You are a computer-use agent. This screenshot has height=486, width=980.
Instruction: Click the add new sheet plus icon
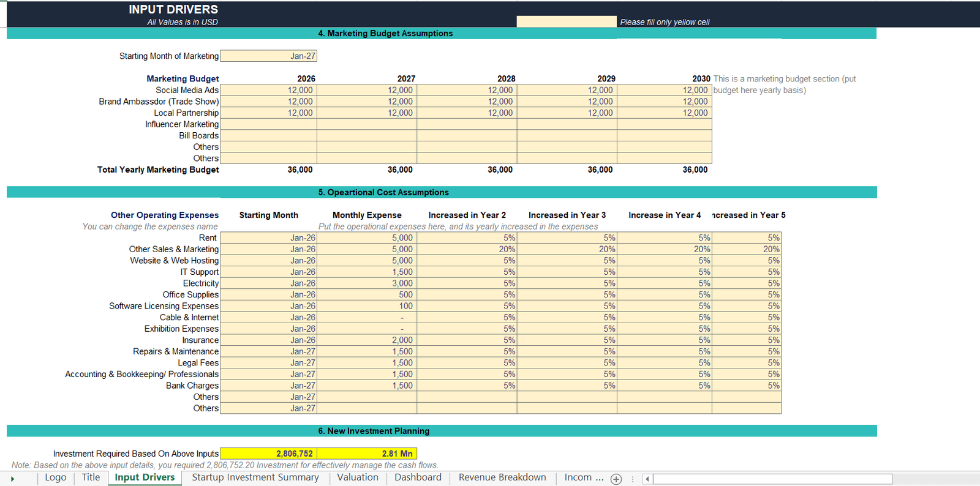[616, 479]
